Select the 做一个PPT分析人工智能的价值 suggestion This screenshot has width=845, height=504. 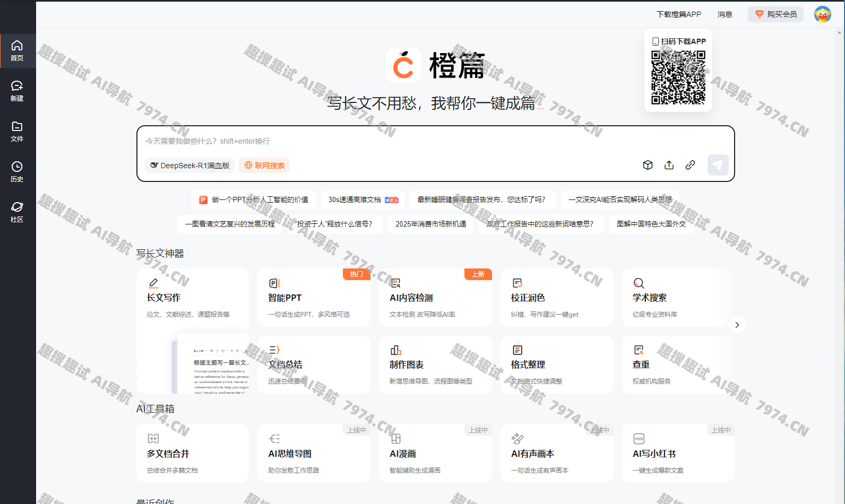click(x=254, y=199)
